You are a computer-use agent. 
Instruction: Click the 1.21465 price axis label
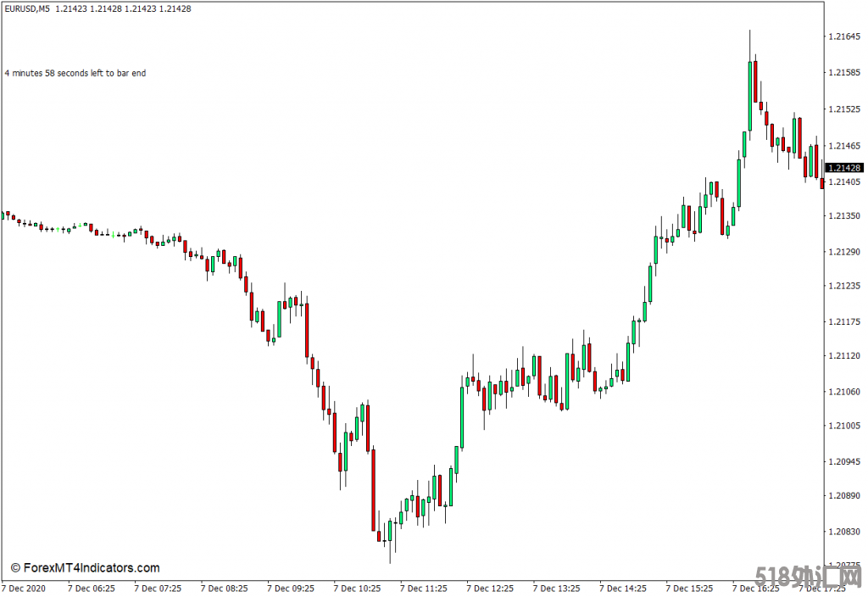point(845,146)
